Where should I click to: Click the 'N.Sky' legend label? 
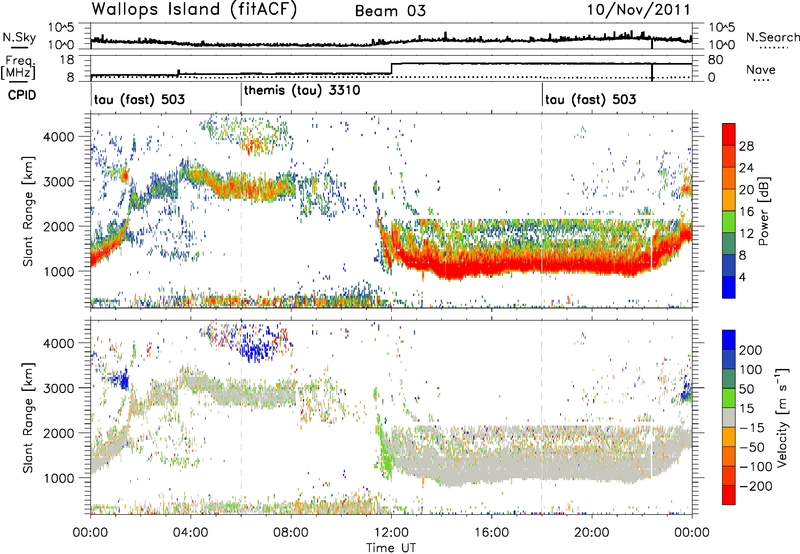click(19, 37)
